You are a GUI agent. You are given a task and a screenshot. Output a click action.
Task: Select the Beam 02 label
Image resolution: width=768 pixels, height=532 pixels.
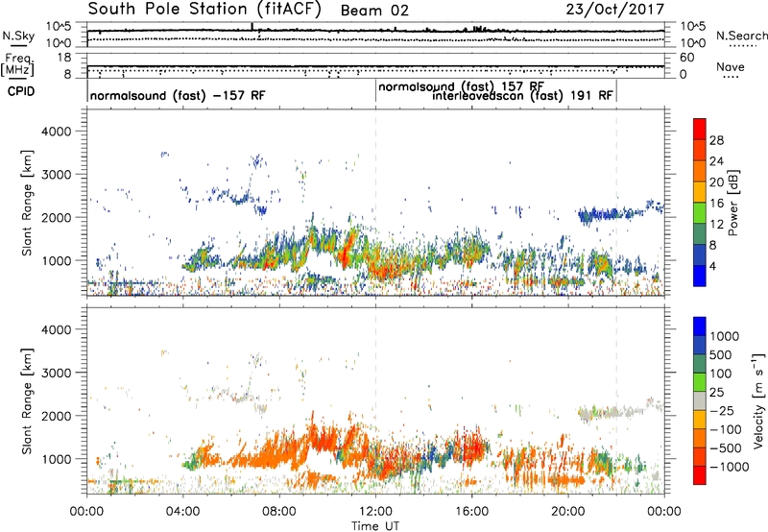pos(374,11)
